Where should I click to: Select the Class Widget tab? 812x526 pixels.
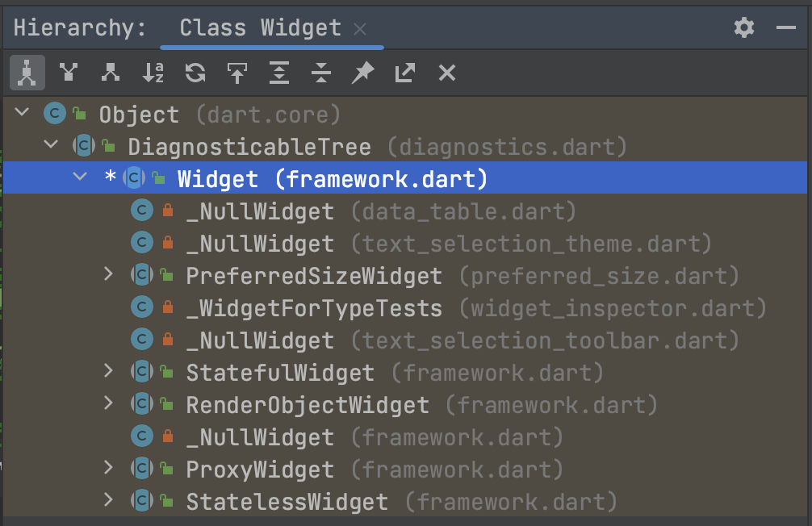coord(260,28)
